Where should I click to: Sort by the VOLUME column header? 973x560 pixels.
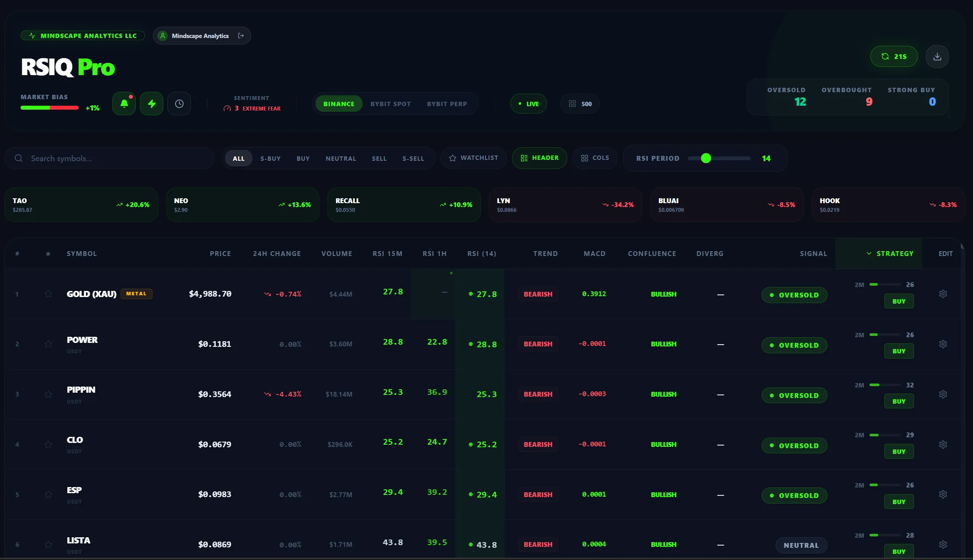[337, 254]
